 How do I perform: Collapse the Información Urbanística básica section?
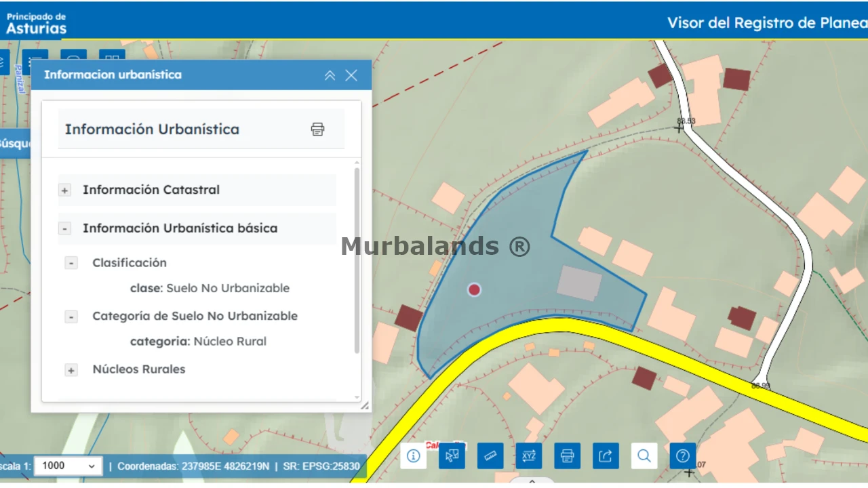pyautogui.click(x=64, y=229)
